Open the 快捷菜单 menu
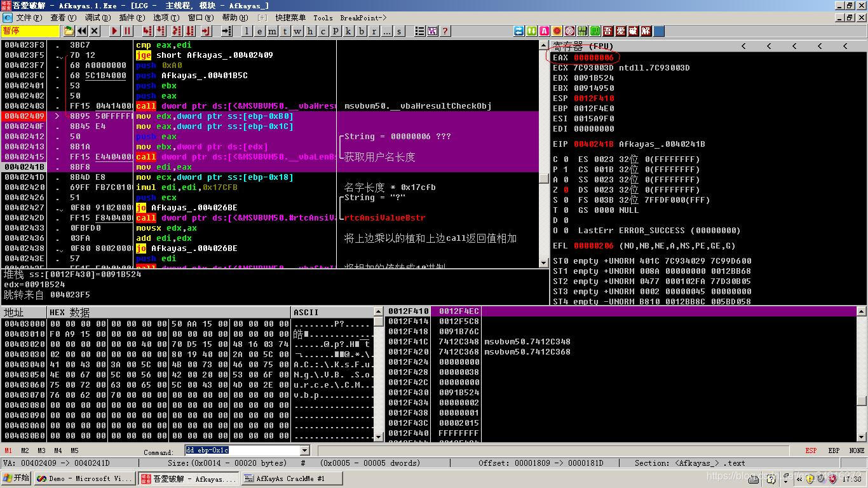 pyautogui.click(x=290, y=18)
